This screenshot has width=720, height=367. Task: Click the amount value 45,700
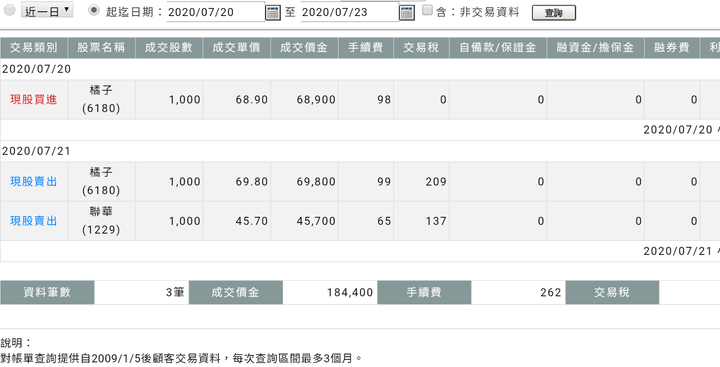click(x=316, y=221)
